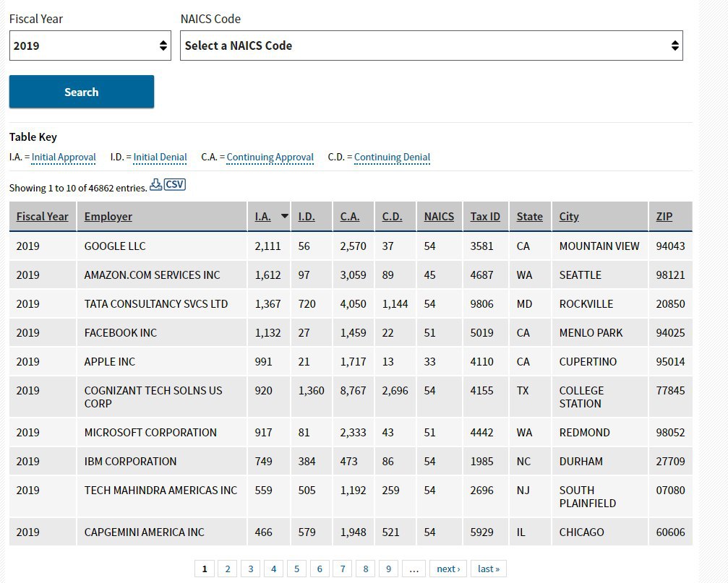Viewport: 728px width, 583px height.
Task: Click the MENLO PARK city cell
Action: pyautogui.click(x=600, y=332)
